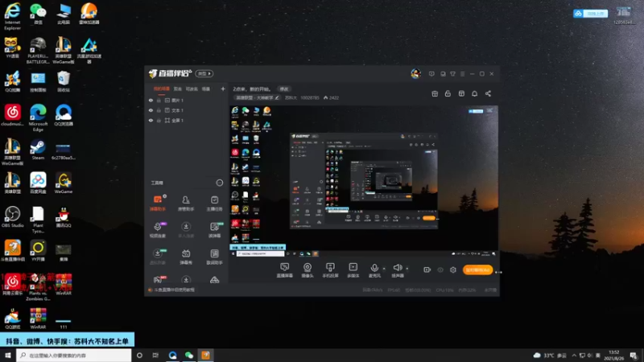The image size is (644, 362).
Task: Select the 文本 1 layer row
Action: (186, 110)
